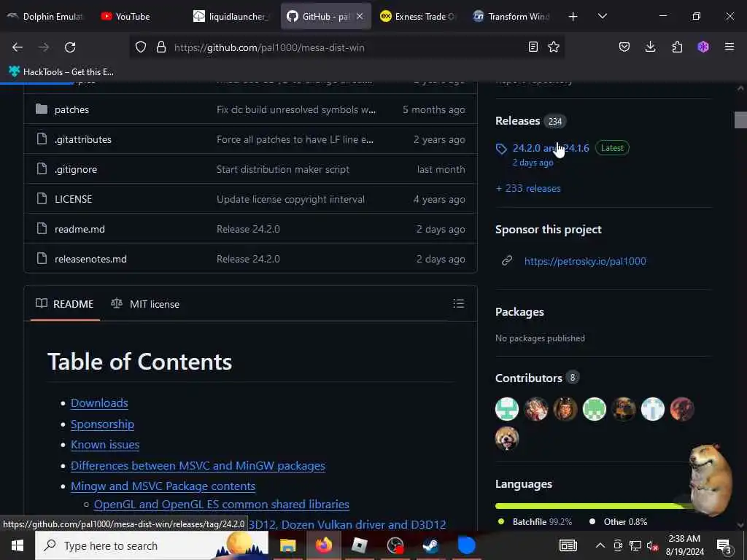The height and width of the screenshot is (560, 747).
Task: Open the Extensions puzzle icon
Action: click(x=677, y=47)
